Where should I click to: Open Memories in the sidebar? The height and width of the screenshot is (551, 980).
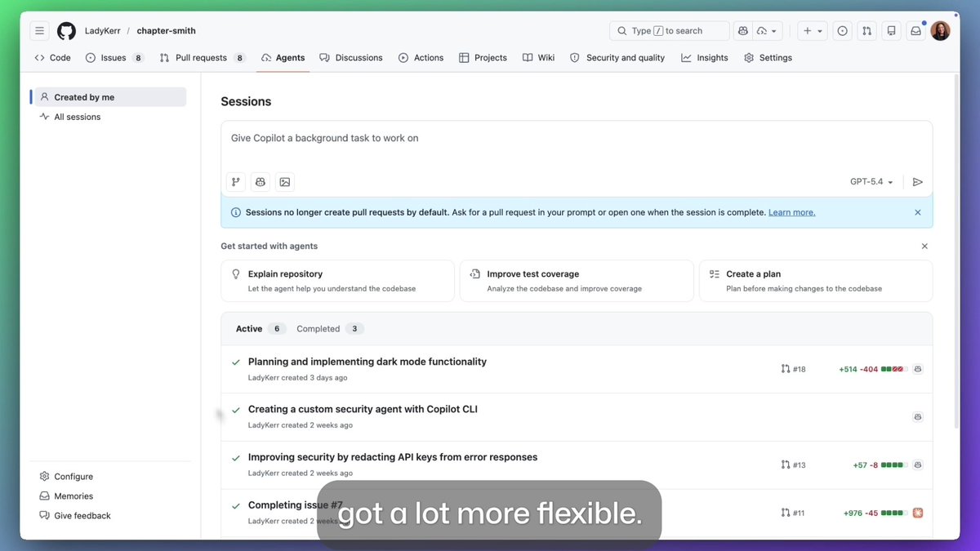(x=67, y=496)
